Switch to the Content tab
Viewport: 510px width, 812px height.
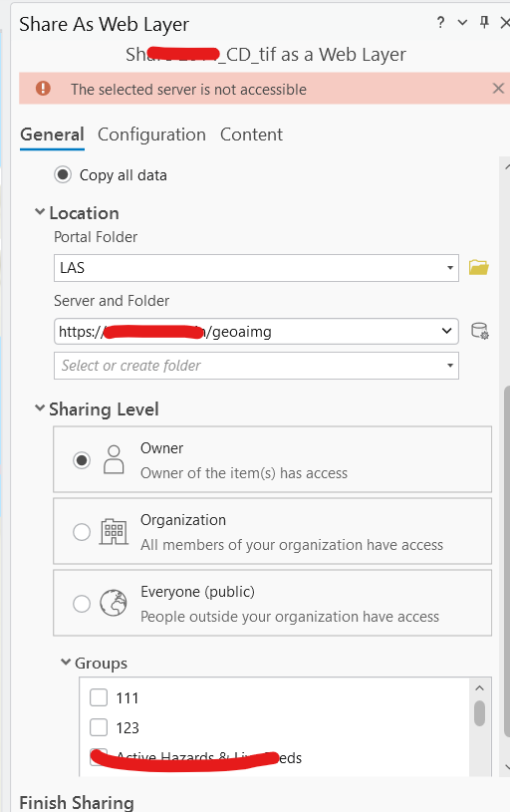tap(252, 135)
